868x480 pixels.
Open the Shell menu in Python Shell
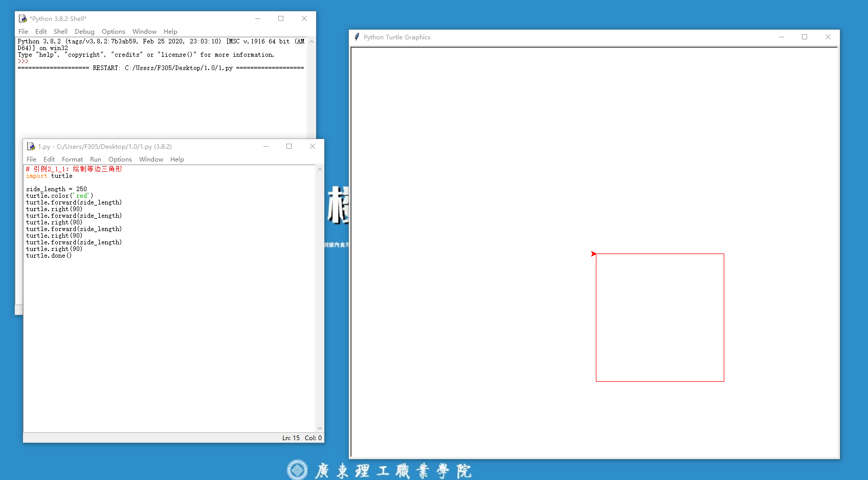click(x=60, y=32)
